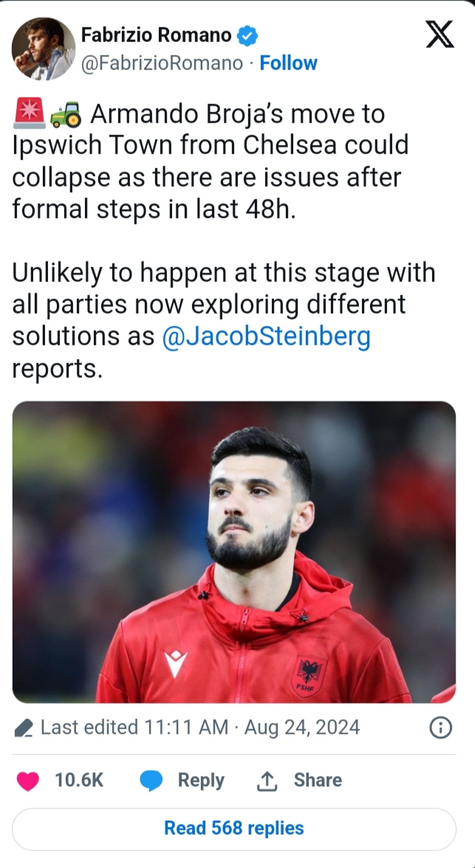
Task: Open the player photo in red jacket
Action: coord(234,551)
